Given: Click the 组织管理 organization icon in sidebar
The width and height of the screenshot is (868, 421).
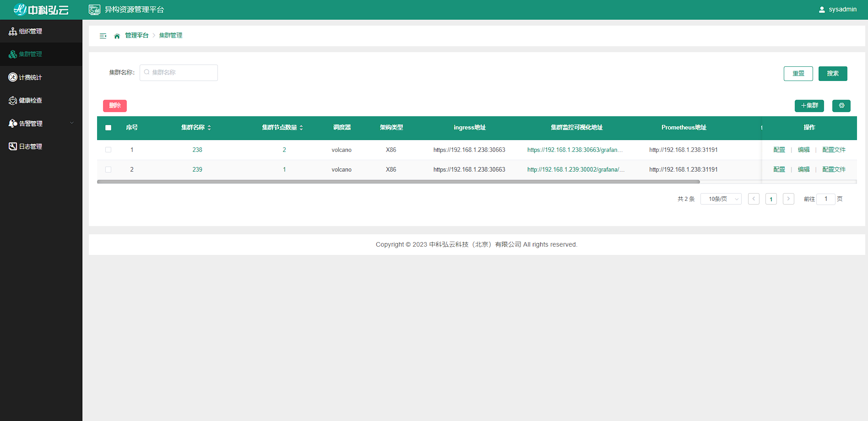Looking at the screenshot, I should point(13,31).
